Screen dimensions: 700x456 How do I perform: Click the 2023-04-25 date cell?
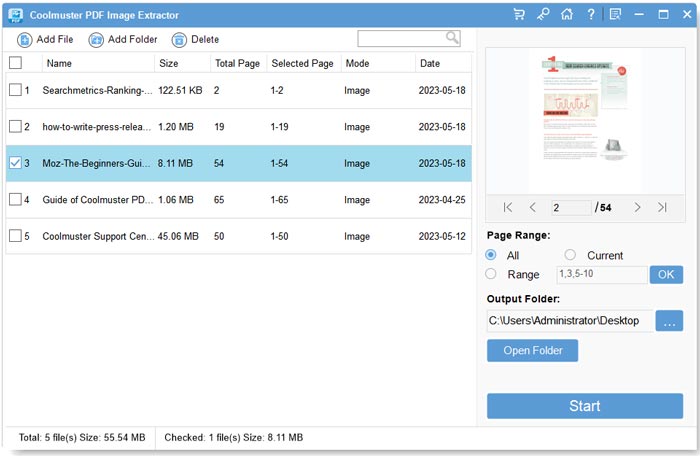[x=442, y=200]
